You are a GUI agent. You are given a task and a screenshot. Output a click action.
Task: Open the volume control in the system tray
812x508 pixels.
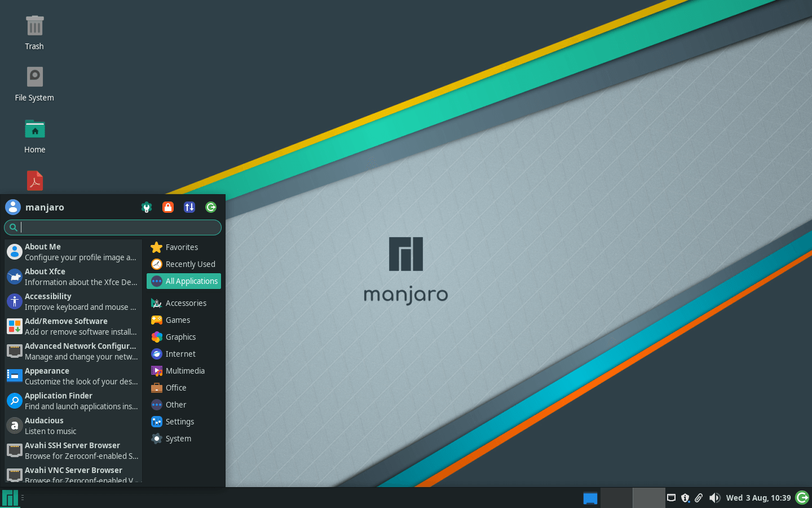tap(714, 498)
